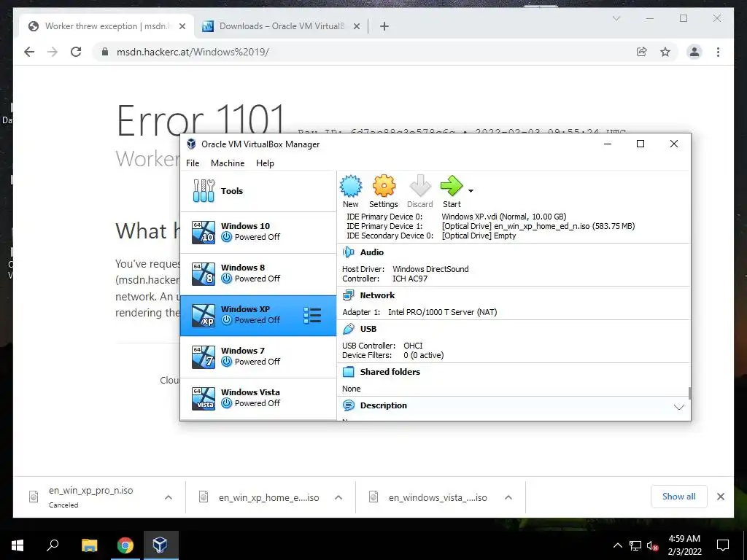Open Chrome tab search chevron

pyautogui.click(x=616, y=18)
